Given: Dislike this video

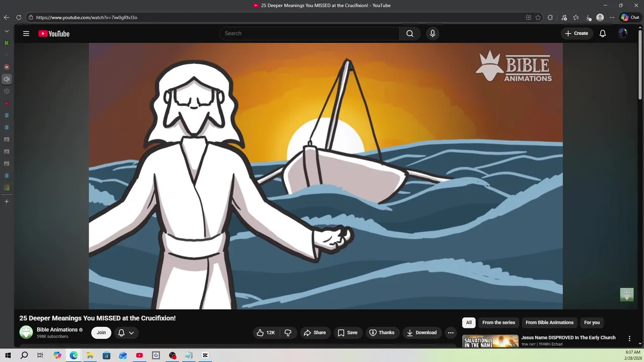Looking at the screenshot, I should tap(288, 333).
